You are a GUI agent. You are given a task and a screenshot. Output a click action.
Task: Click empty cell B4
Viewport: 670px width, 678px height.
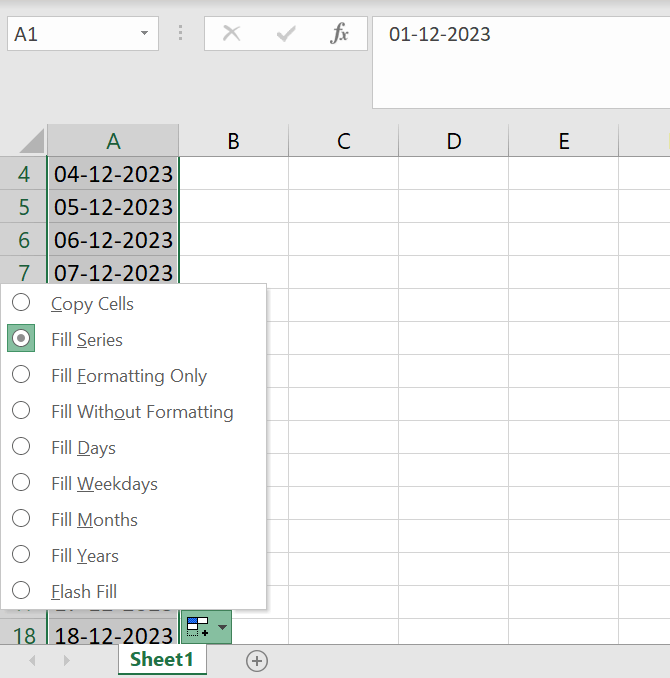[x=234, y=173]
